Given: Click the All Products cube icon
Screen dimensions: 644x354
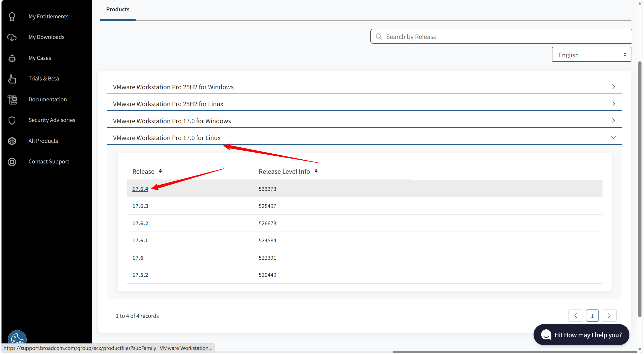Looking at the screenshot, I should (x=12, y=141).
